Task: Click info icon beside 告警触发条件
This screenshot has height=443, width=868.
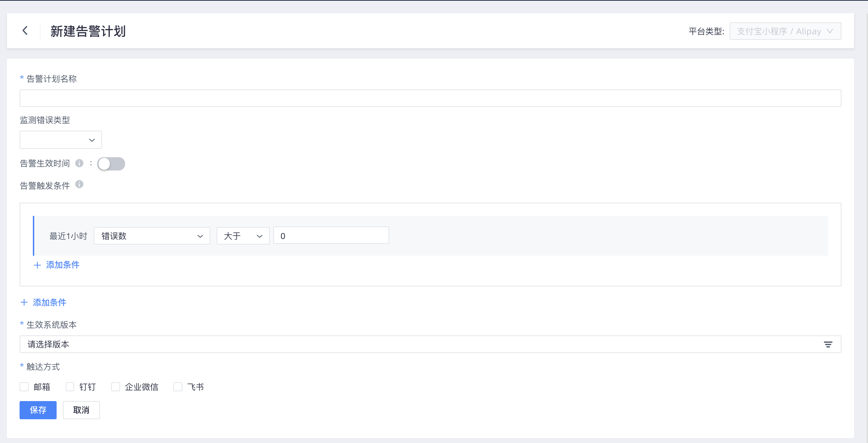Action: point(79,184)
